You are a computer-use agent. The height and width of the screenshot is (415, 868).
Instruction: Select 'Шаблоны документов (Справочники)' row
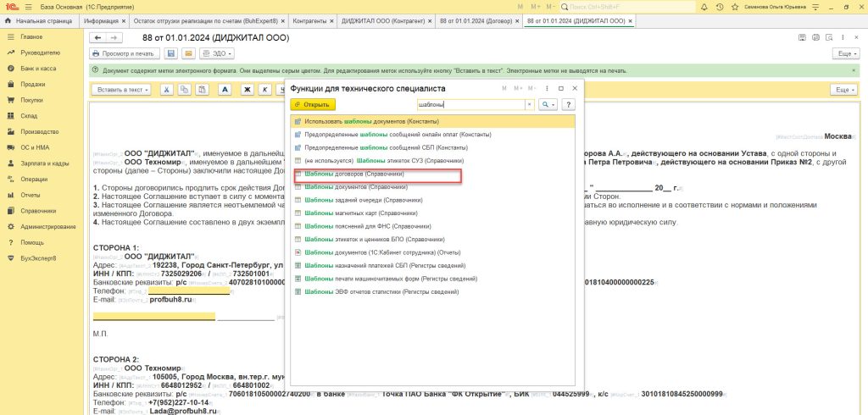click(433, 187)
